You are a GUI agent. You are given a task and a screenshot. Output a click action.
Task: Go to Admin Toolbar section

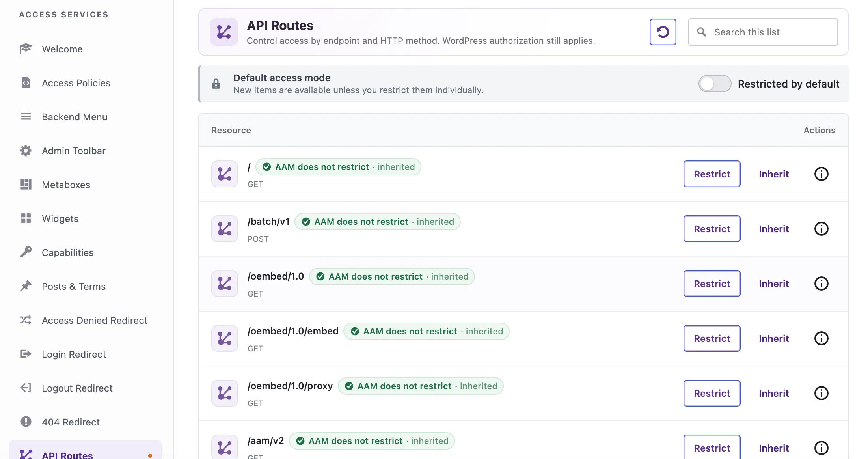[x=85, y=151]
